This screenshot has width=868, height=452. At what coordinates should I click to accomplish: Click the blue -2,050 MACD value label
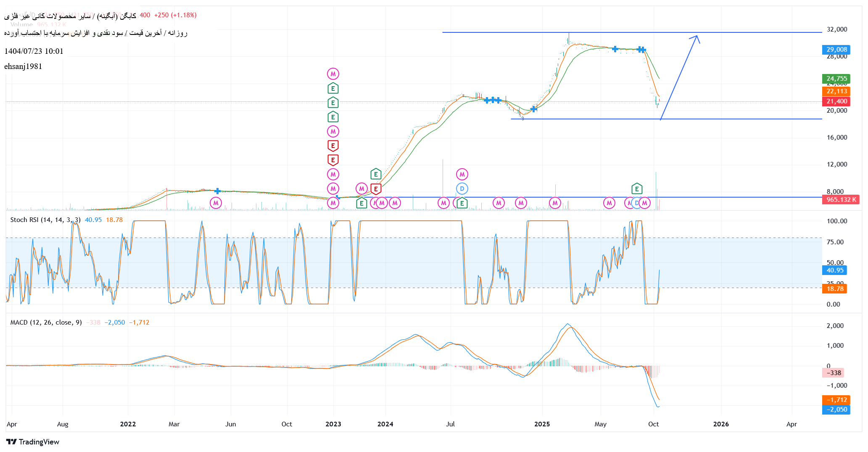(x=836, y=410)
